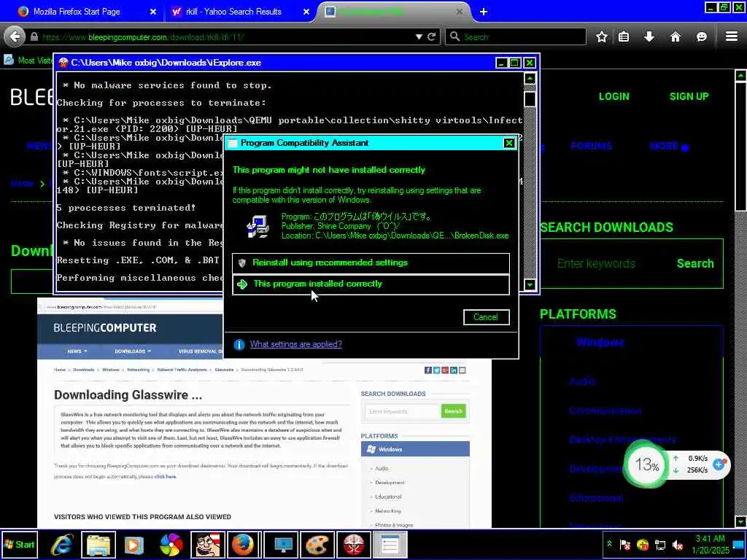This screenshot has width=747, height=560.
Task: Click the smiley feedback icon in Firefox toolbar
Action: coord(701,36)
